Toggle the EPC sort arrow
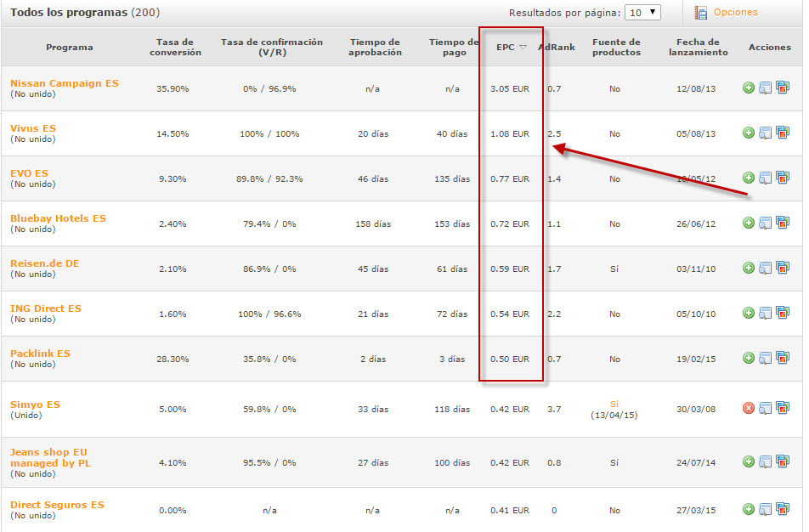 [523, 47]
